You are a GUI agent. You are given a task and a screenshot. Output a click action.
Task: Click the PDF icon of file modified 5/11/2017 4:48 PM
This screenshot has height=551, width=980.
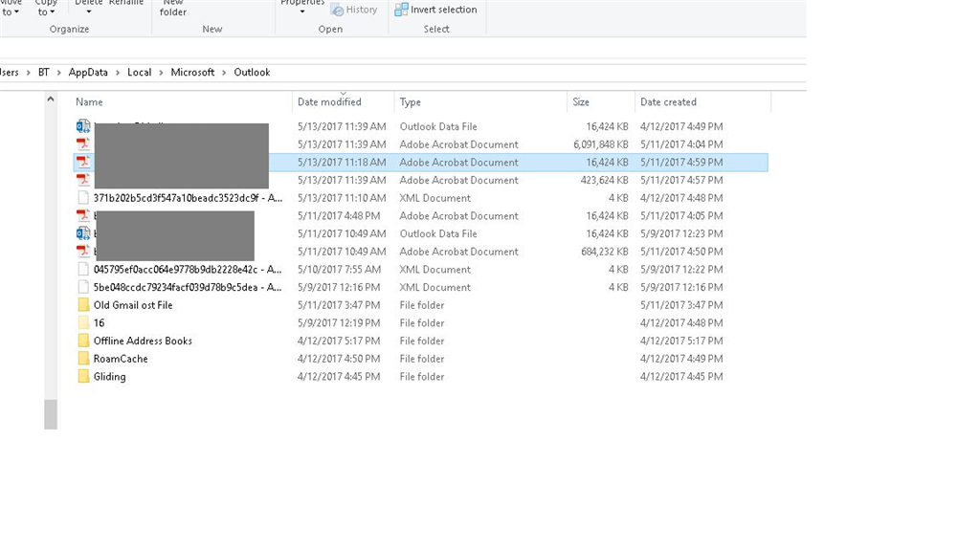click(x=83, y=215)
